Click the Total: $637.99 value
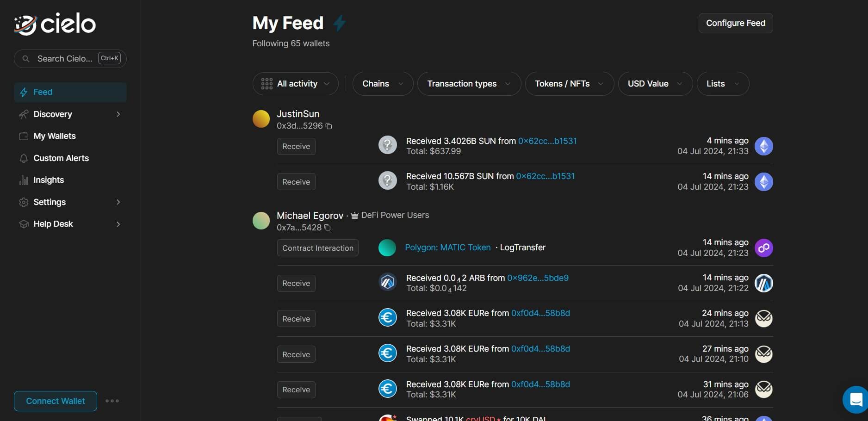Viewport: 868px width, 421px height. [x=434, y=151]
